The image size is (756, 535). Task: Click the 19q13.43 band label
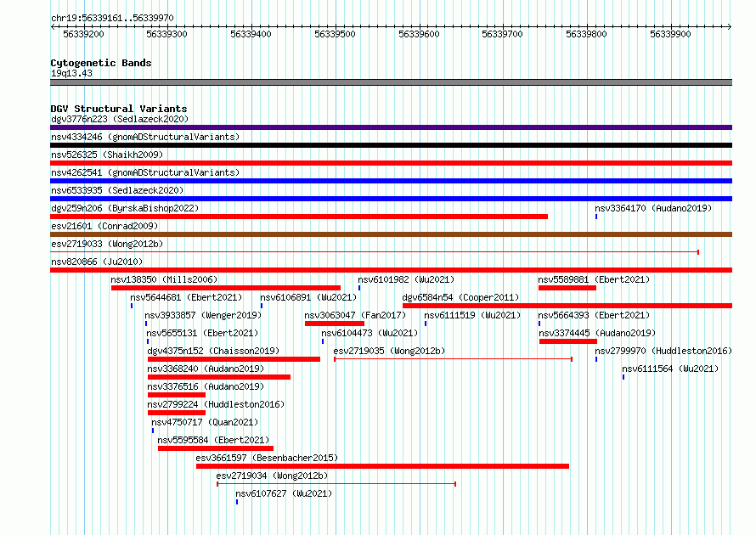71,73
